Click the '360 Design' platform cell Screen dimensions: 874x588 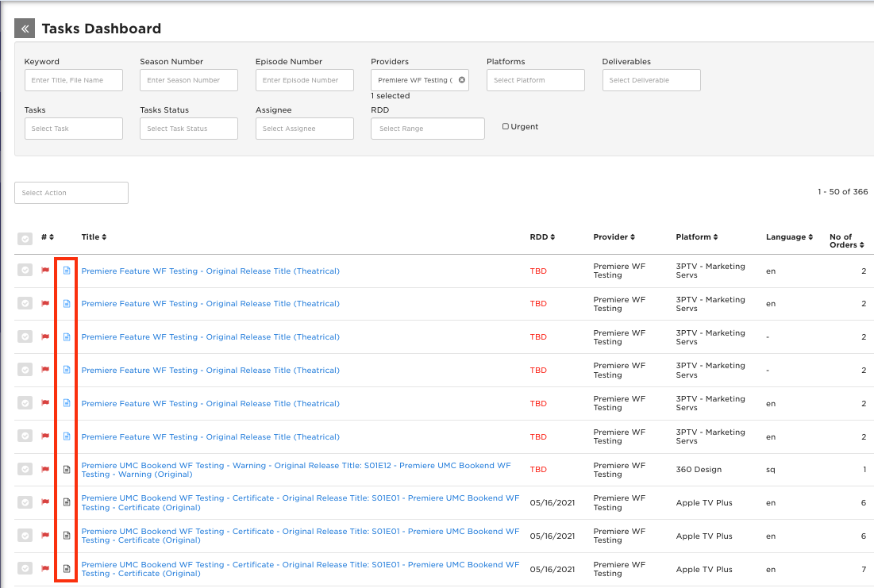(699, 469)
